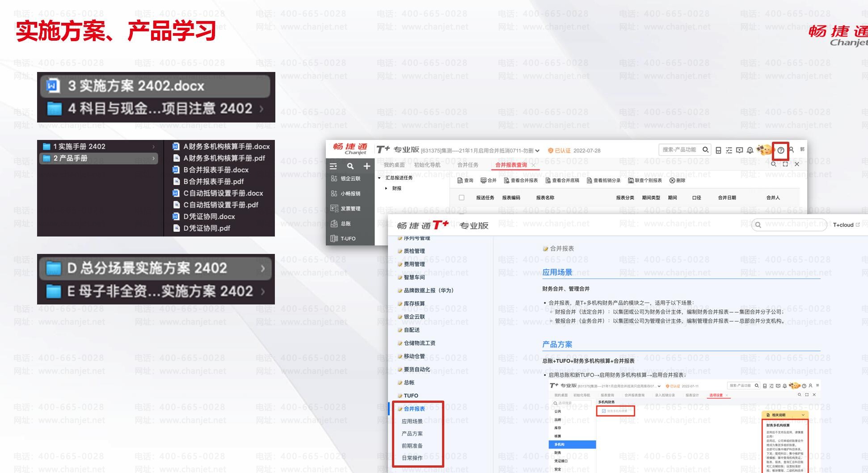The width and height of the screenshot is (868, 473).
Task: Click the calculator icon in T+ header
Action: tap(718, 150)
